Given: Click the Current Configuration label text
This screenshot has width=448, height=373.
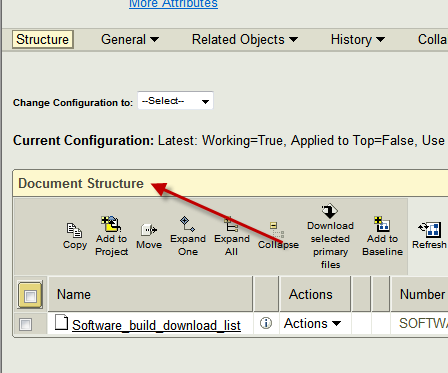Looking at the screenshot, I should click(x=83, y=140).
